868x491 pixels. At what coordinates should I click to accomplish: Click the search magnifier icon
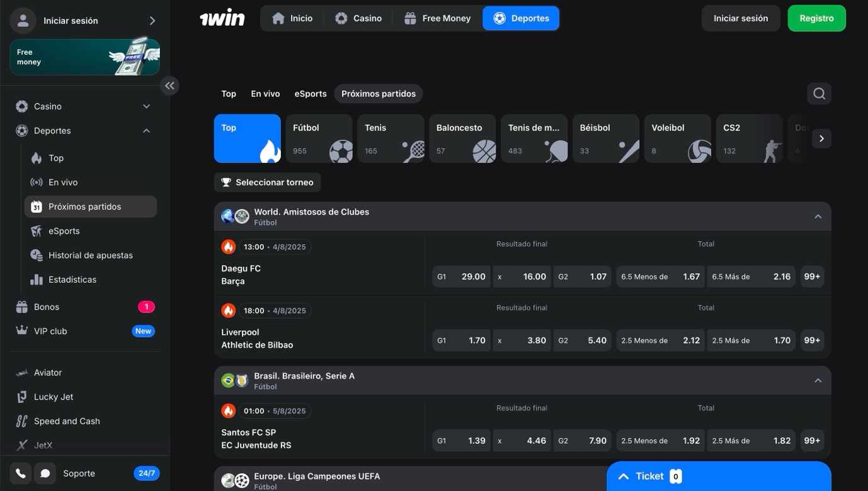(x=818, y=93)
